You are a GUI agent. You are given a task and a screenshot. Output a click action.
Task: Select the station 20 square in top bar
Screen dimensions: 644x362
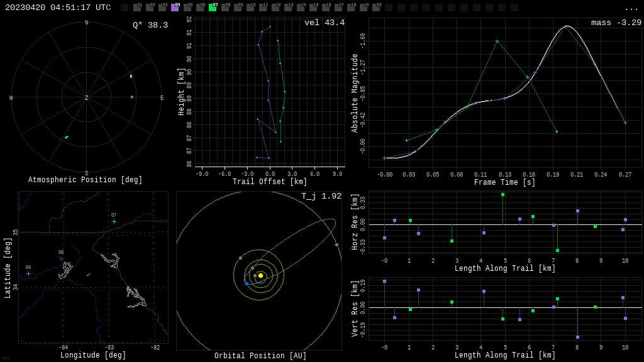coord(376,8)
